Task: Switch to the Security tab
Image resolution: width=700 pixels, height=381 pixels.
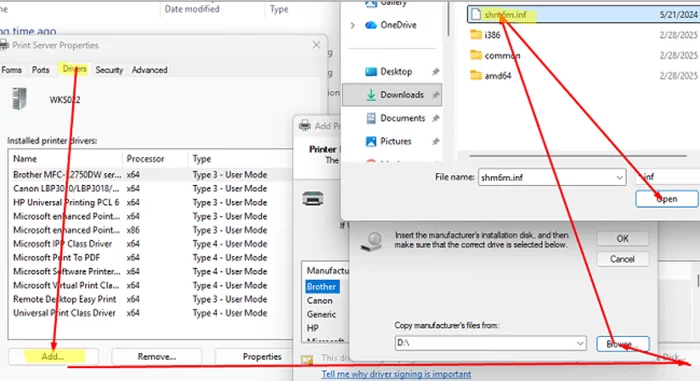Action: coord(109,70)
